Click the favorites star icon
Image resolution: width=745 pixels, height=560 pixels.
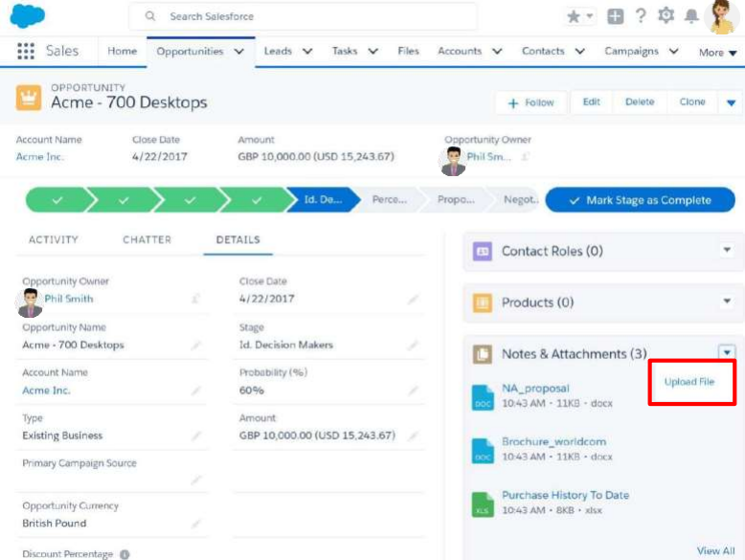coord(575,16)
